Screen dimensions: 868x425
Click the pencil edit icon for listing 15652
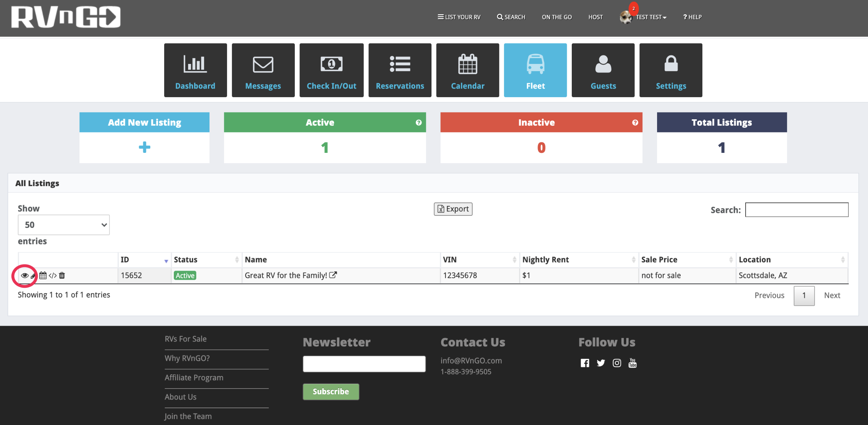(33, 276)
